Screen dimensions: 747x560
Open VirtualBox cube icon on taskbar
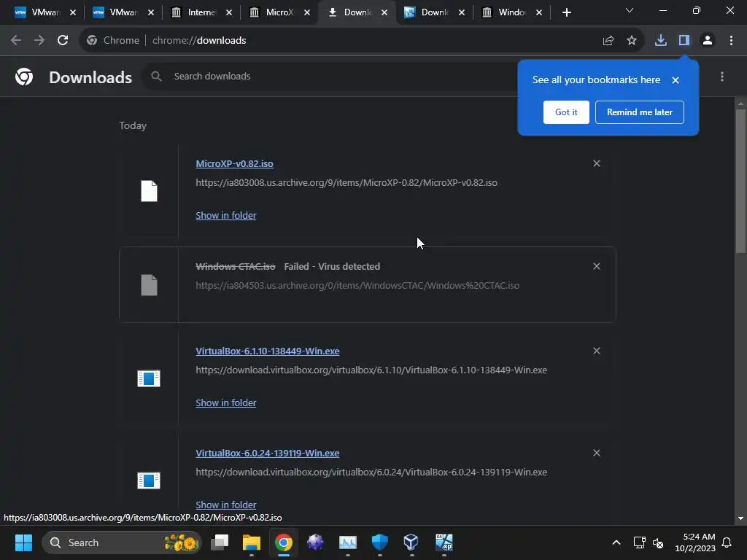(x=411, y=542)
